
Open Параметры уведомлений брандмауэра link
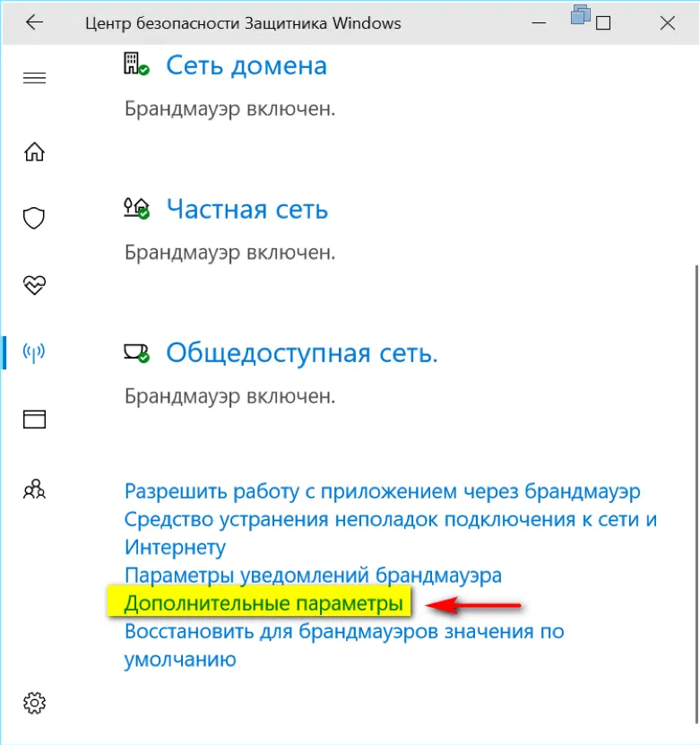pyautogui.click(x=313, y=576)
